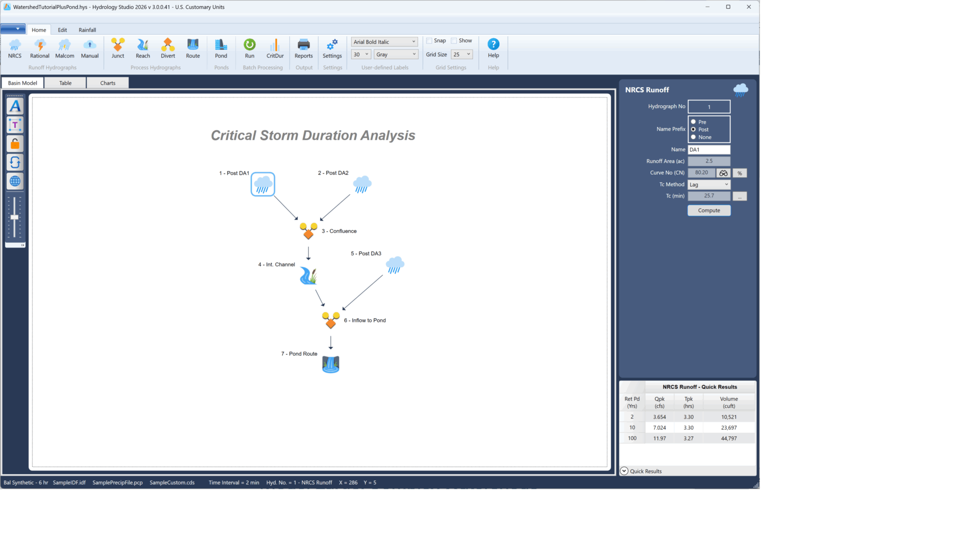Toggle the Show grid checkbox
Screen dimensions: 980x551
(x=454, y=41)
